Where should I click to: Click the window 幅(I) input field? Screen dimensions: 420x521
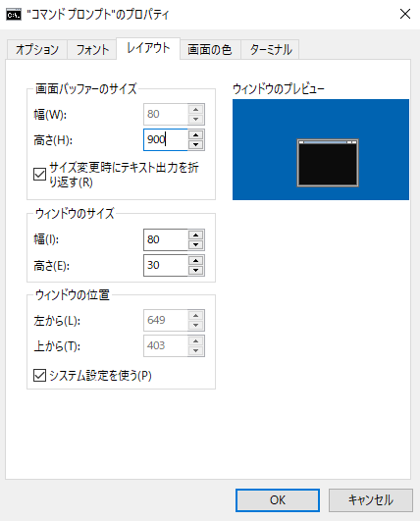(x=166, y=240)
